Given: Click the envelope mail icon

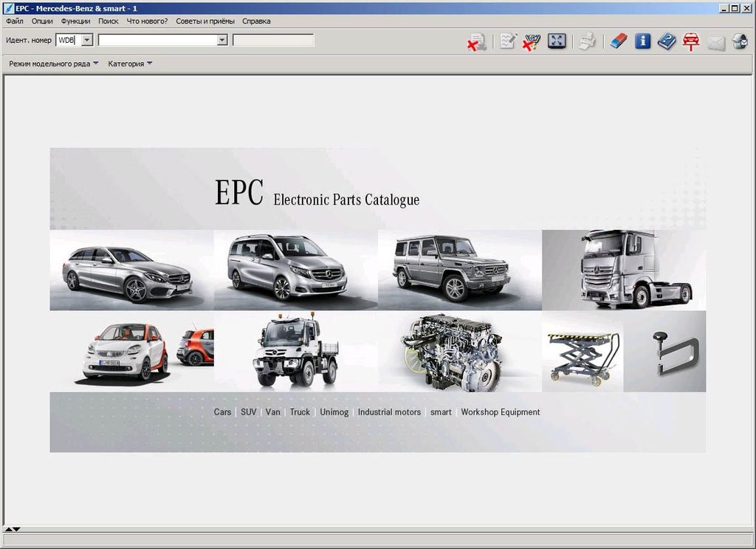Looking at the screenshot, I should (715, 42).
